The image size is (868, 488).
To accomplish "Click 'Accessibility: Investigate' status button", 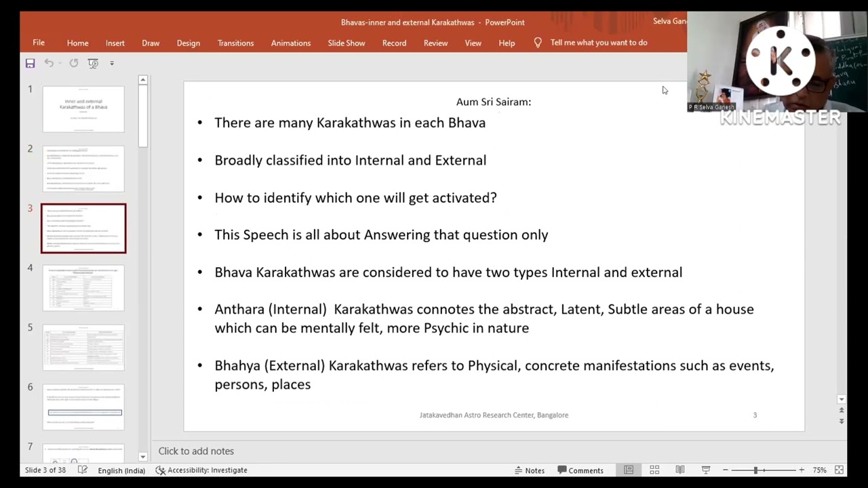I will coord(201,470).
